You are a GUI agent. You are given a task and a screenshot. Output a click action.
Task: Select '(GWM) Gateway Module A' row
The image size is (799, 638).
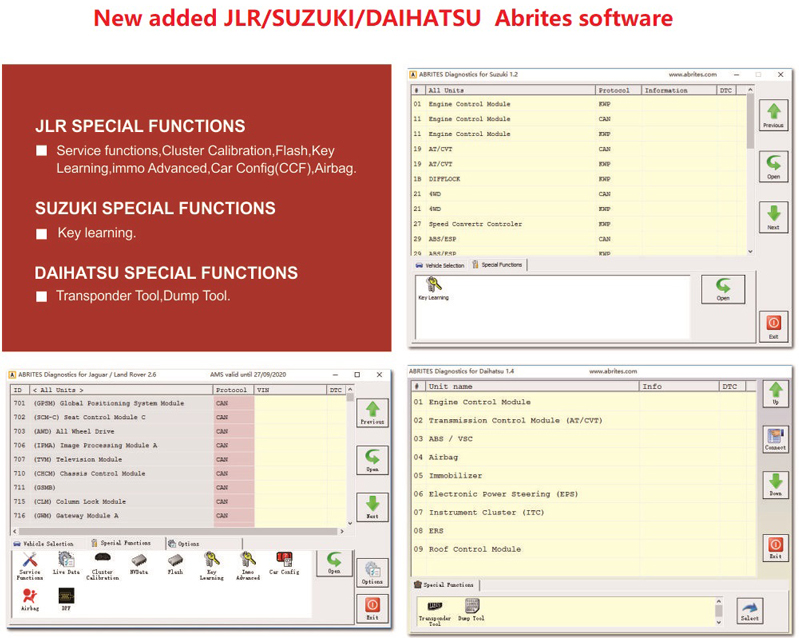point(178,516)
